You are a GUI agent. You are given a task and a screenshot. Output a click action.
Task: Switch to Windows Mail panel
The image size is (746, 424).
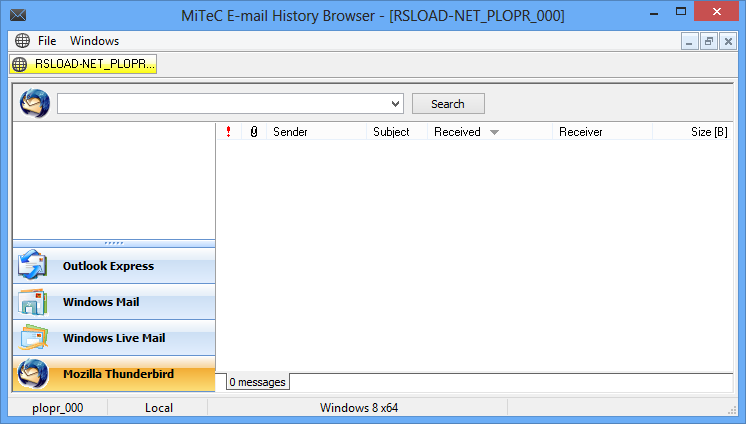pos(114,302)
